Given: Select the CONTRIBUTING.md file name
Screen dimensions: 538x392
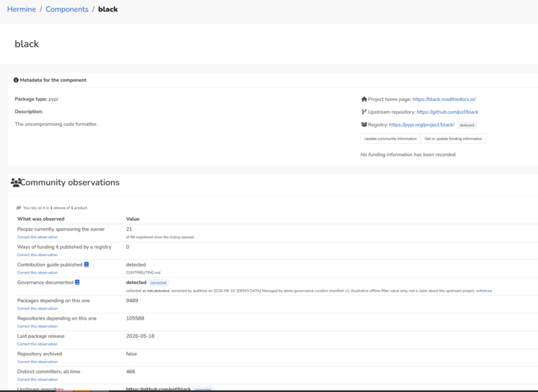Looking at the screenshot, I should [143, 273].
